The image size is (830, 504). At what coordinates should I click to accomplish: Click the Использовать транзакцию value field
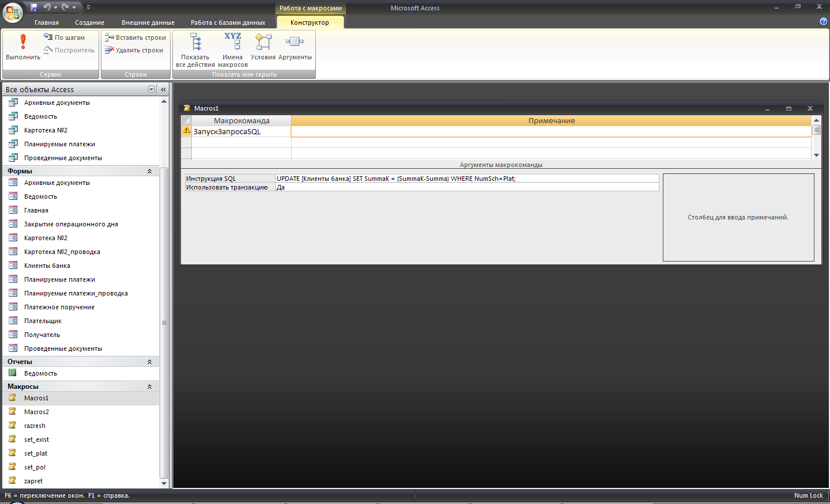[467, 187]
